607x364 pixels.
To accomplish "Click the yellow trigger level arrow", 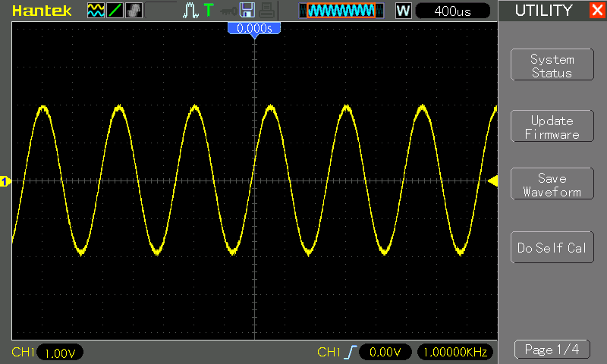I will pos(492,180).
